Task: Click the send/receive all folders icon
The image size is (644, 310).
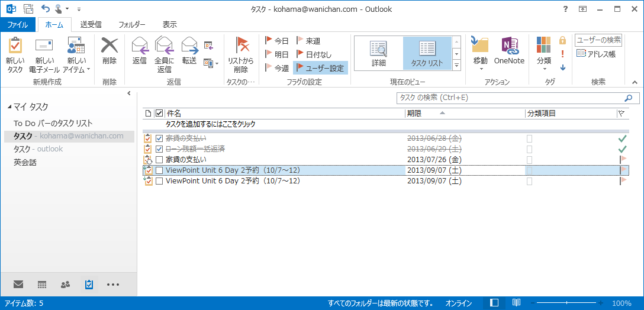Action: pos(28,9)
